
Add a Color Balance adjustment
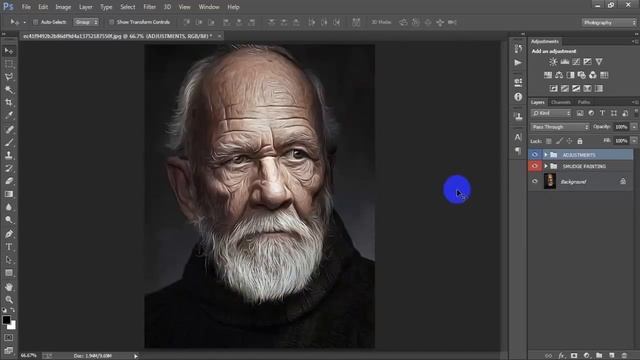[559, 75]
